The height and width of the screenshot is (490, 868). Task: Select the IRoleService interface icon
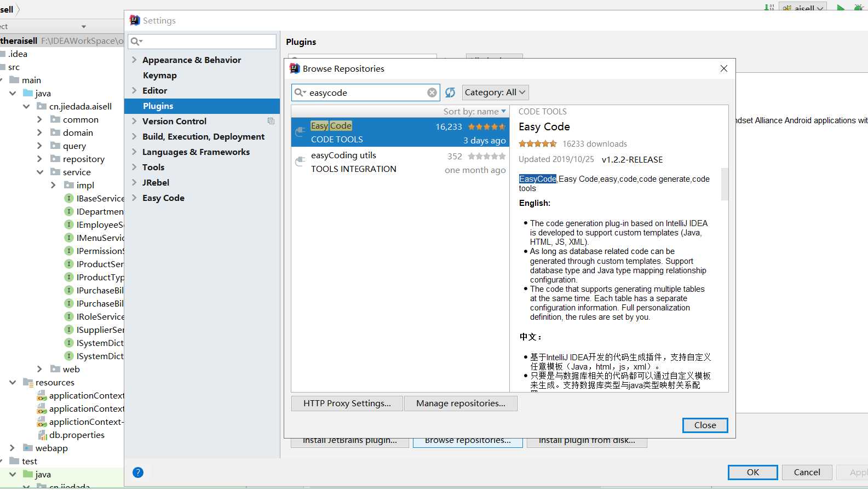click(69, 316)
